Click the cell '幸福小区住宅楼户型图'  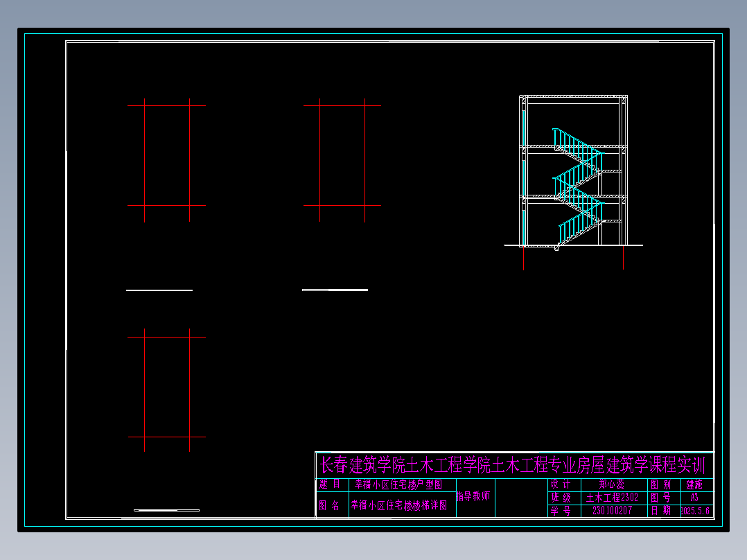click(x=398, y=485)
